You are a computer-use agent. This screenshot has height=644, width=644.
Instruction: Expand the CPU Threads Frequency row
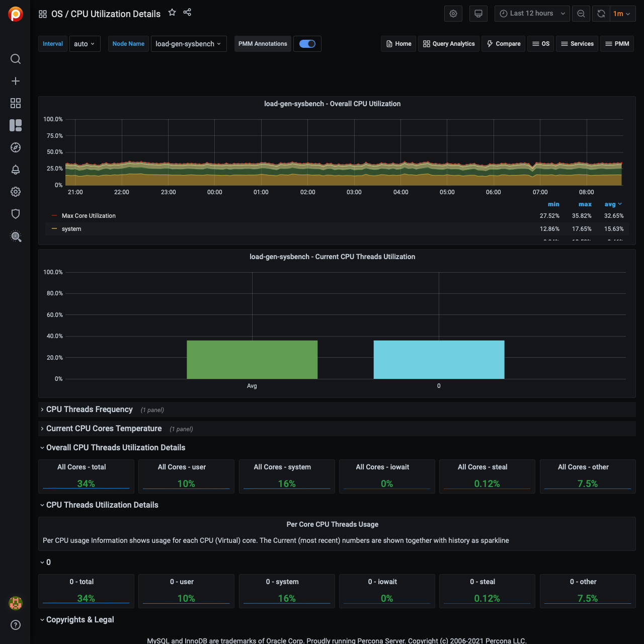coord(89,410)
